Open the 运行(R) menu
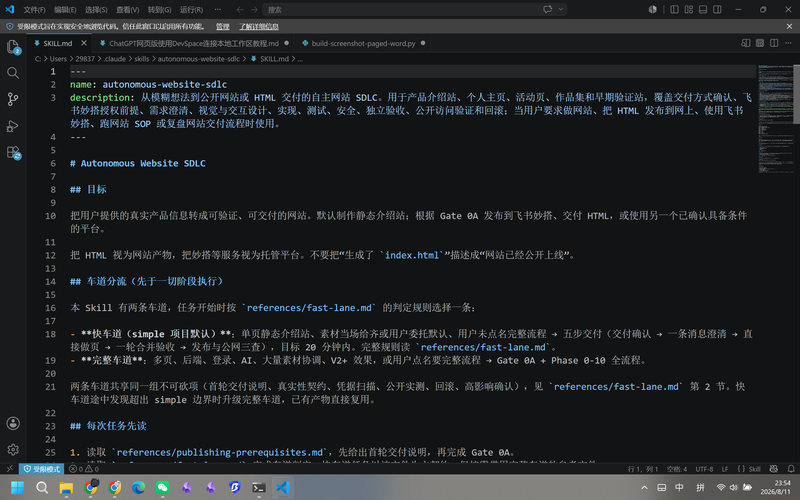 (x=191, y=9)
